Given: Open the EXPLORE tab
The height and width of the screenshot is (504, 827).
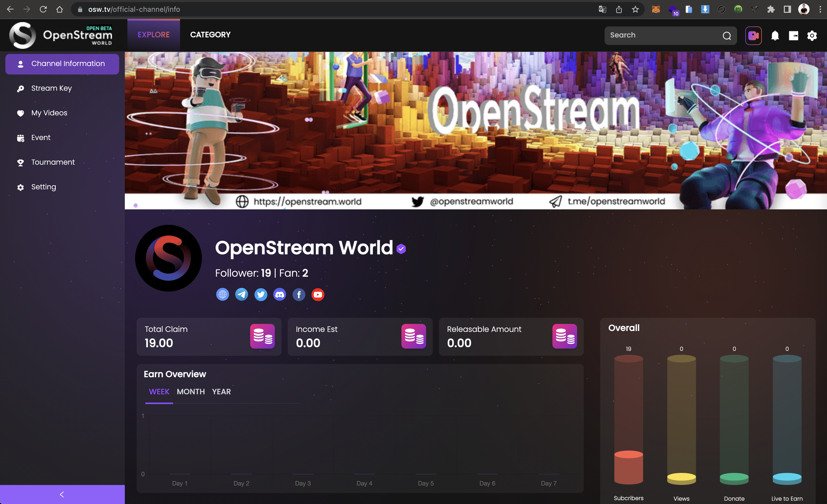Looking at the screenshot, I should pos(153,35).
